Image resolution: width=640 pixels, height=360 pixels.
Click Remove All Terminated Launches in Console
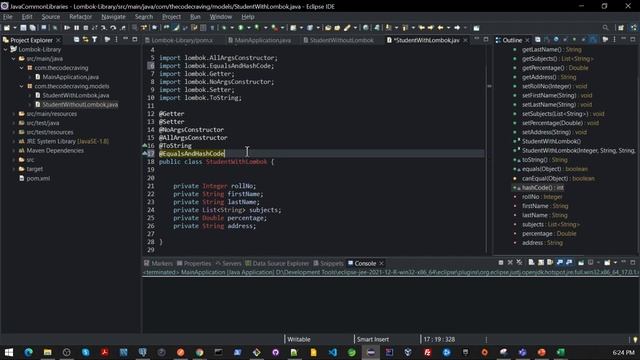pyautogui.click(x=519, y=262)
